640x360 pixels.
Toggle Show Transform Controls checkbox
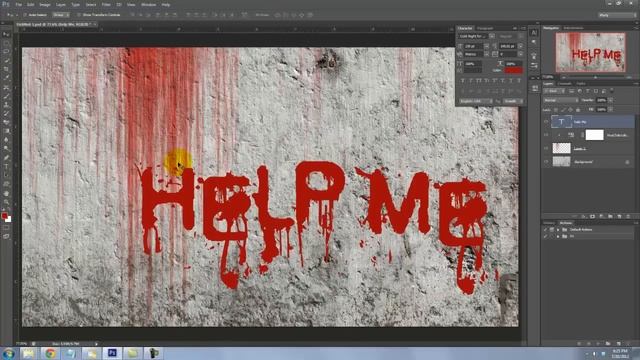79,15
